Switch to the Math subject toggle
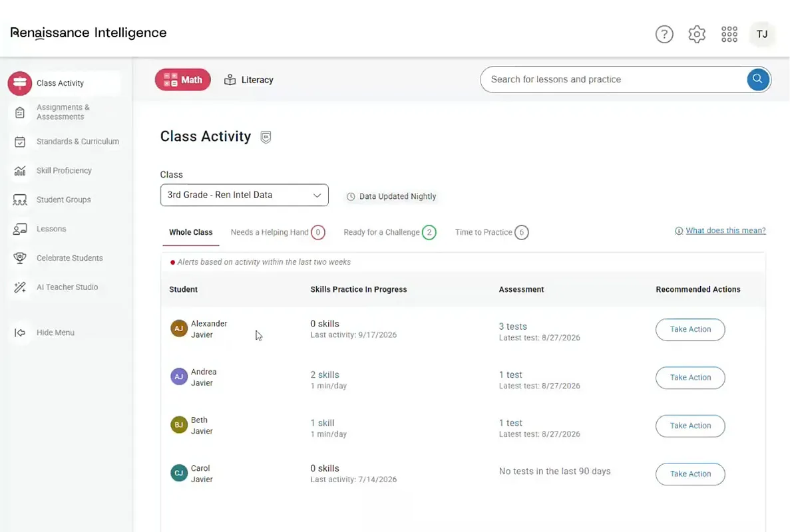 point(182,80)
